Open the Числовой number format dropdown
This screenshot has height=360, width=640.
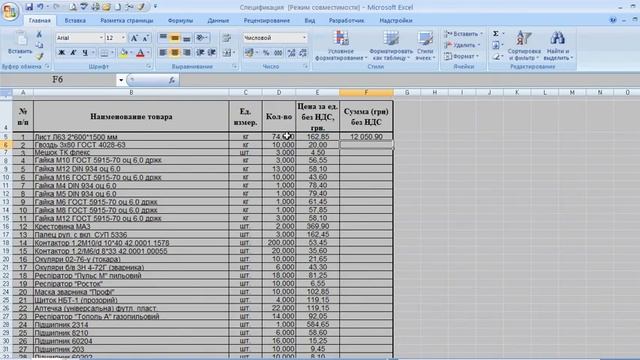click(x=304, y=38)
